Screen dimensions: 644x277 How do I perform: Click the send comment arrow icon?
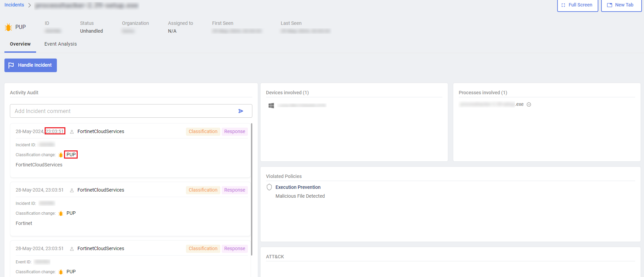241,111
